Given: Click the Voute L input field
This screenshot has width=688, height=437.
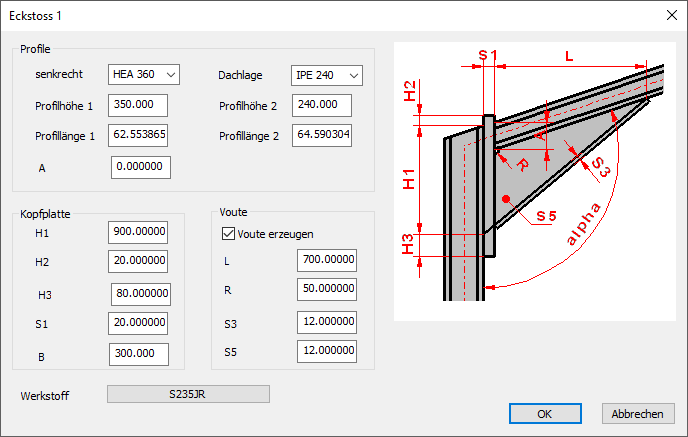Looking at the screenshot, I should 327,260.
